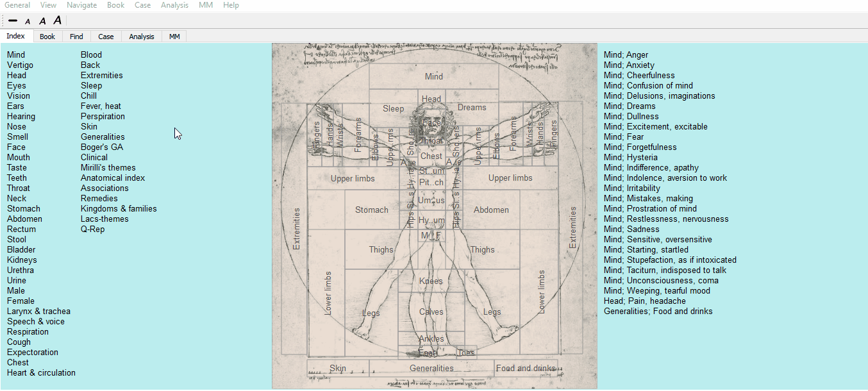
Task: Click the Abdomen region on the Vitruvian image
Action: [491, 210]
